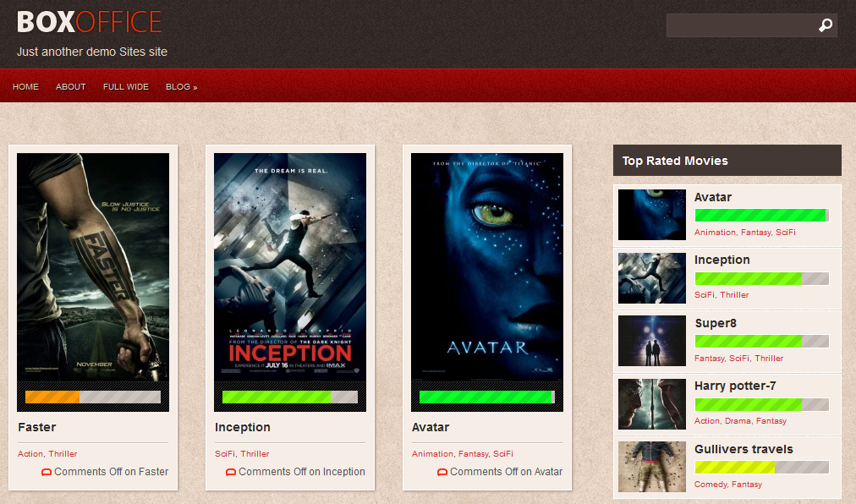Click the 'Just another demo Sites site' tagline
Screen dimensions: 856x504
click(91, 52)
